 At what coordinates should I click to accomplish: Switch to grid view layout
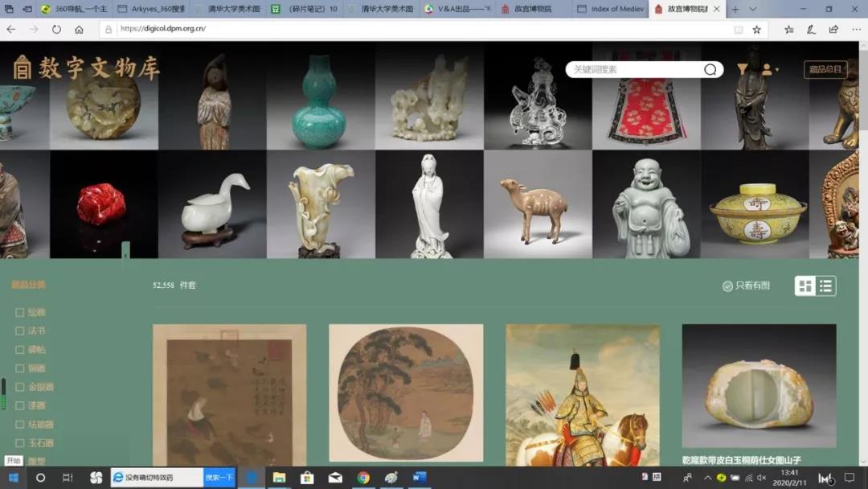point(805,286)
